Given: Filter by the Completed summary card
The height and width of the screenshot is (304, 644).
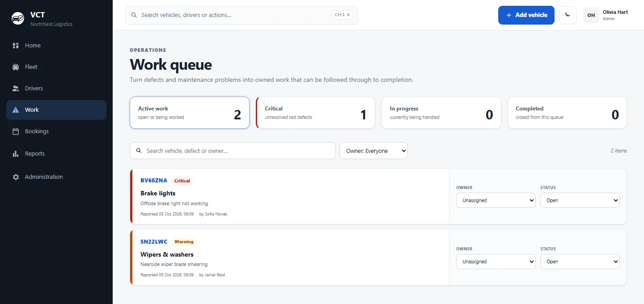Looking at the screenshot, I should 567,113.
